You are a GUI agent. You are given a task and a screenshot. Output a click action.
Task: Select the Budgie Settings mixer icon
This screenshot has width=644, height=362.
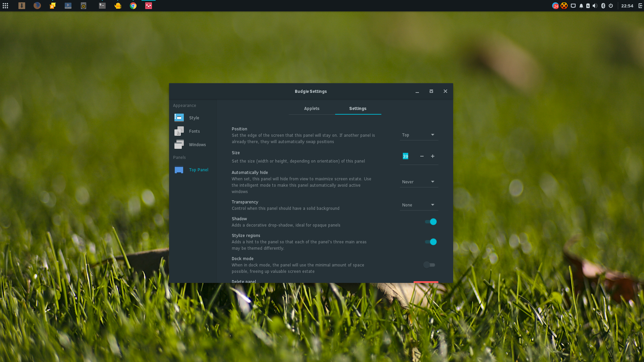[149, 6]
